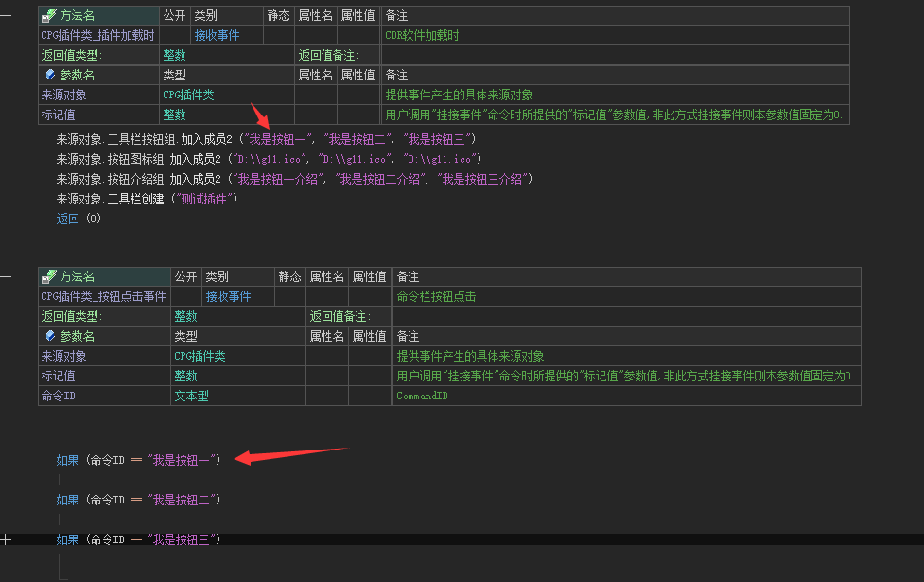Screen dimensions: 924x582
Task: Click the method icon in second method table
Action: pyautogui.click(x=49, y=277)
